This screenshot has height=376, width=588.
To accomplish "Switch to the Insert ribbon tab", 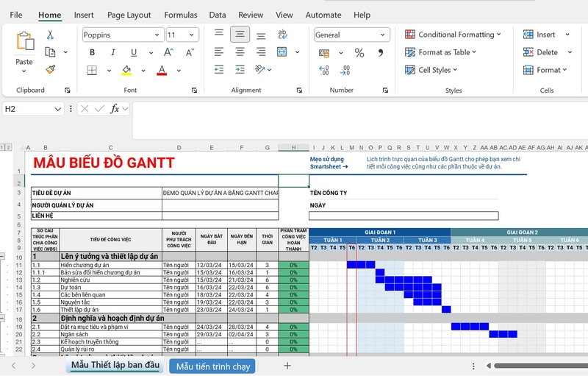I will [84, 15].
